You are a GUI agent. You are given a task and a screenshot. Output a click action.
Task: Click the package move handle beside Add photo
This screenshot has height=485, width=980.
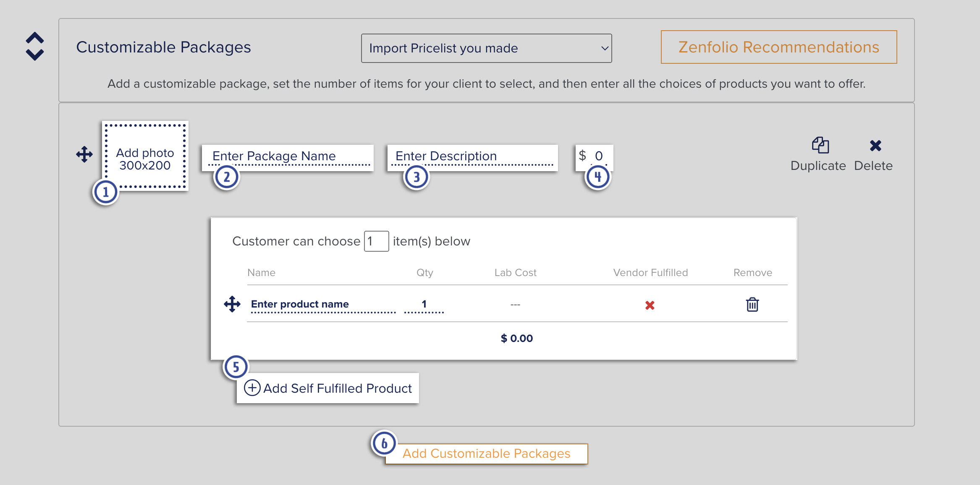84,154
